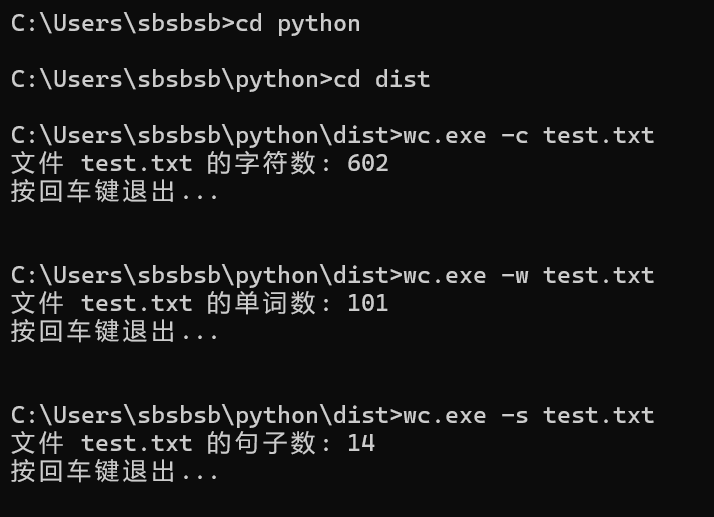Click the "cd python" command text
This screenshot has height=517, width=714.
pyautogui.click(x=298, y=23)
